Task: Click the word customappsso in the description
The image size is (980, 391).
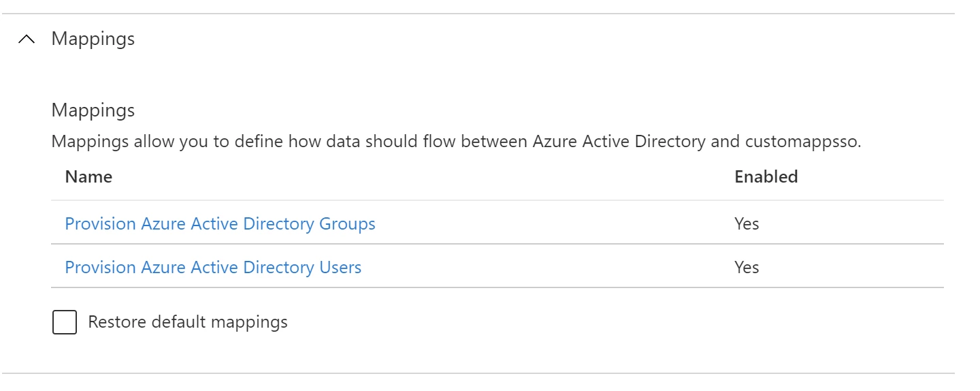Action: pos(802,142)
